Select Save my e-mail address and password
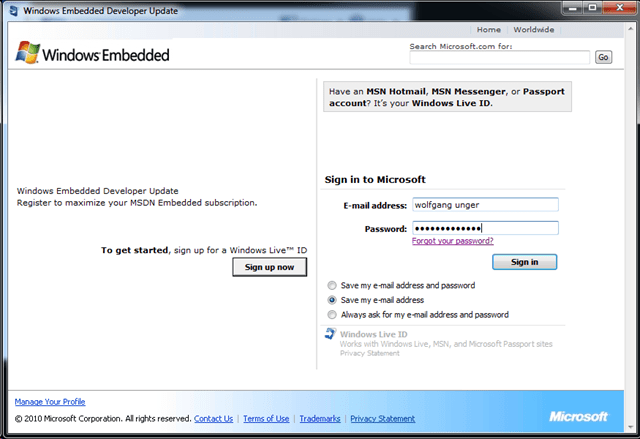Viewport: 640px width, 439px height. 332,286
